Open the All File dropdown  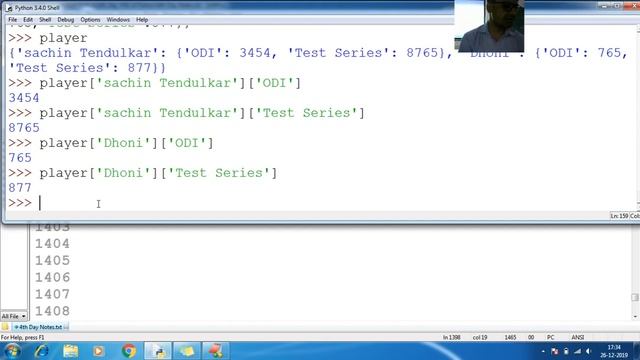[x=13, y=316]
